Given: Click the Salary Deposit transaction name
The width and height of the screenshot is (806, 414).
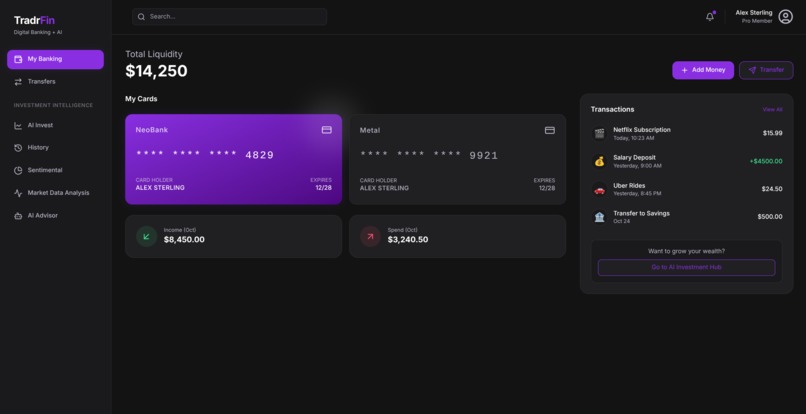Looking at the screenshot, I should click(634, 158).
